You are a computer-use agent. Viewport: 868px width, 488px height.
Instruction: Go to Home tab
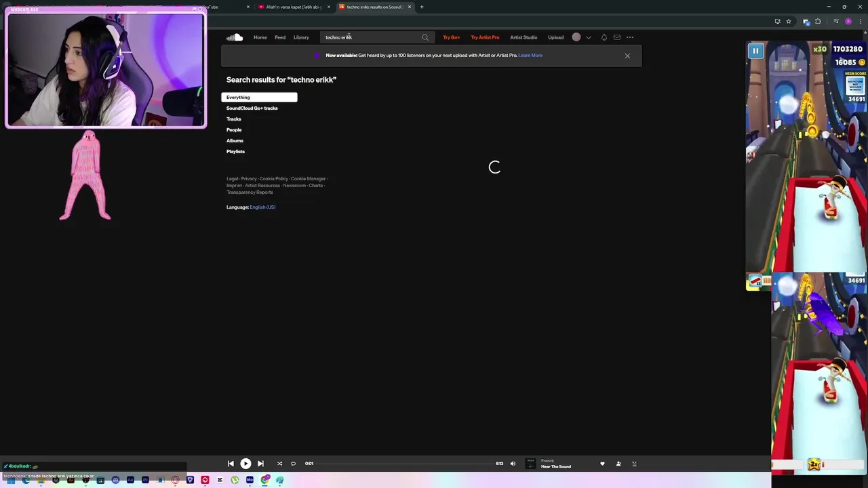pyautogui.click(x=260, y=37)
